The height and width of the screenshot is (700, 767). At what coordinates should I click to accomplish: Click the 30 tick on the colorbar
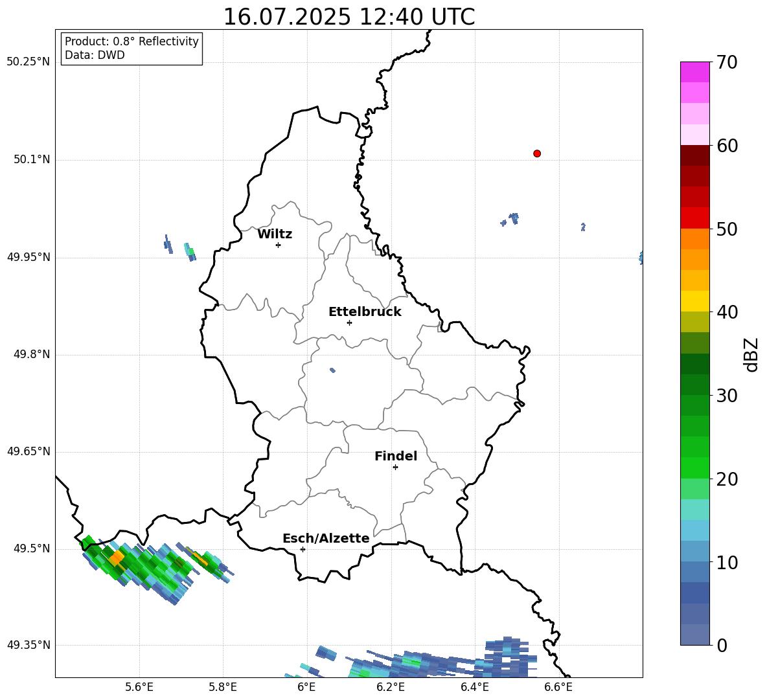(x=727, y=396)
